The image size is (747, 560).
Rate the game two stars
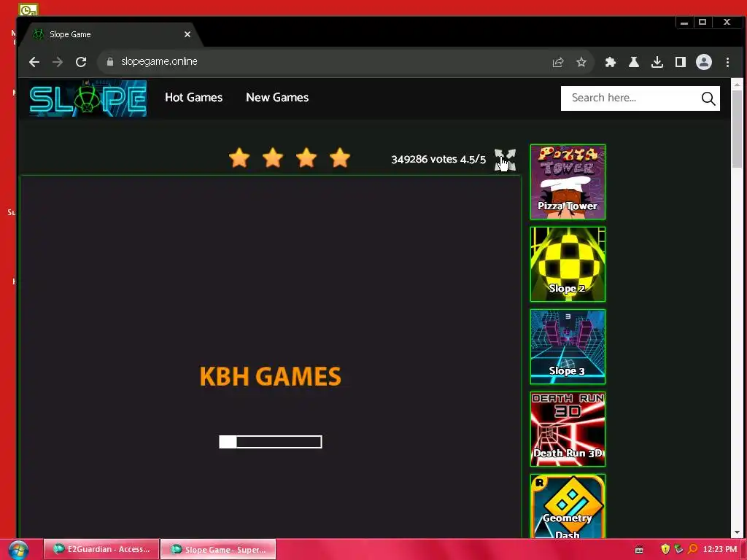(x=273, y=157)
